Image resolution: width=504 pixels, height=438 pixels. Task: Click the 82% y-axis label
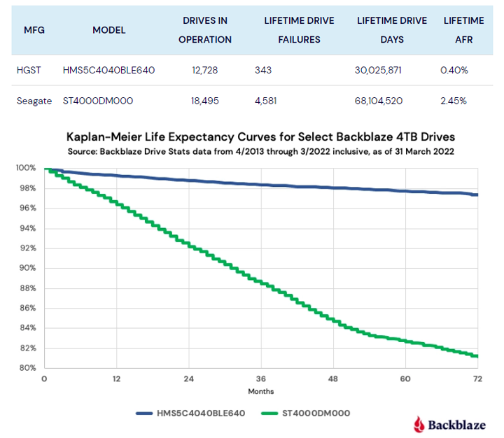28,348
